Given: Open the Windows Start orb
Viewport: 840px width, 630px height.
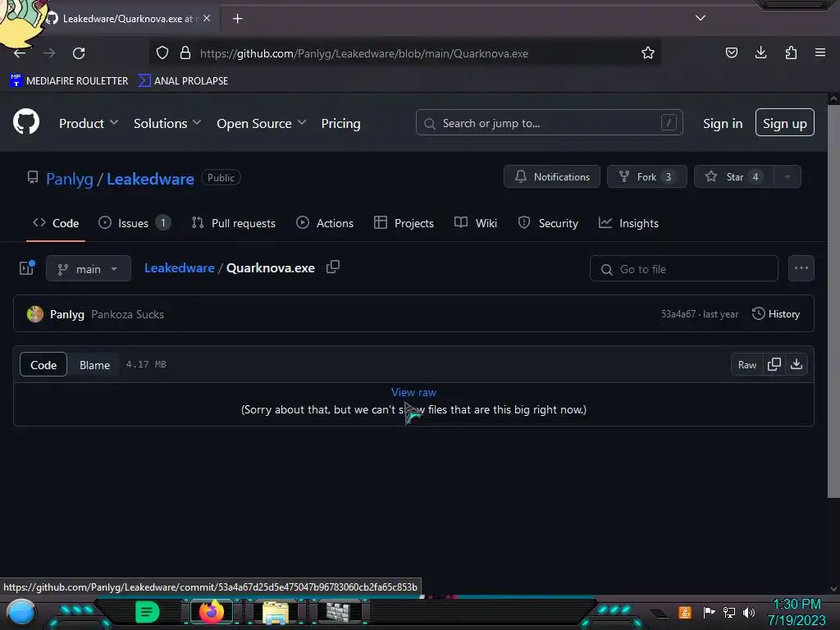Looking at the screenshot, I should pos(21,612).
